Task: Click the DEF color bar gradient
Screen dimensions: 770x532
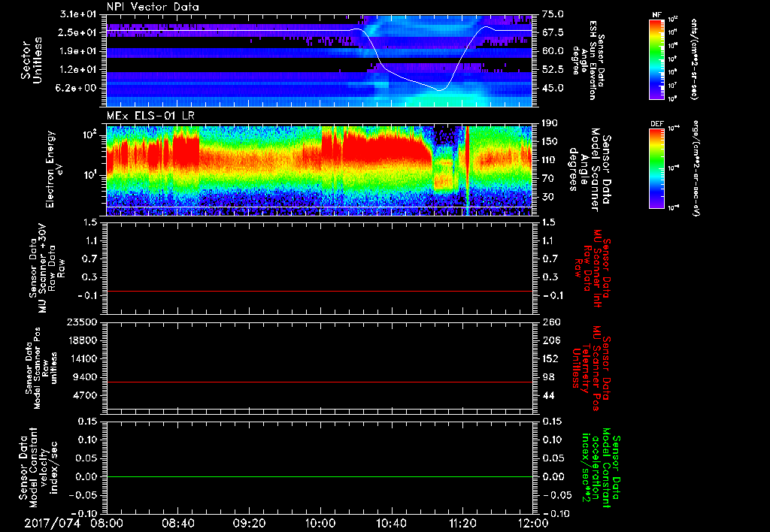Action: coord(657,168)
